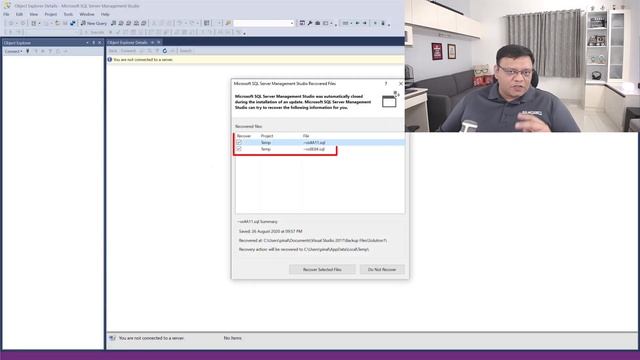This screenshot has width=640, height=360.
Task: Open the Tools menu
Action: point(68,14)
